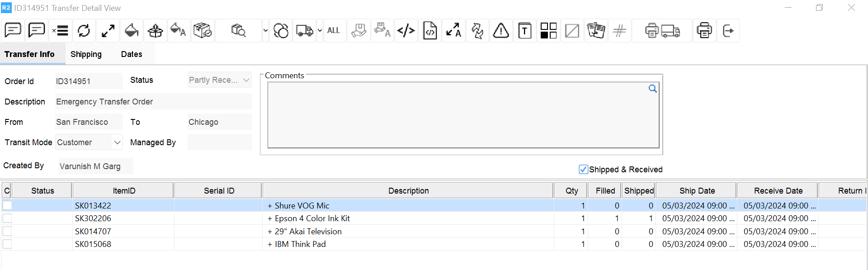Click the box with magnifier search icon
Image resolution: width=868 pixels, height=270 pixels.
click(238, 31)
